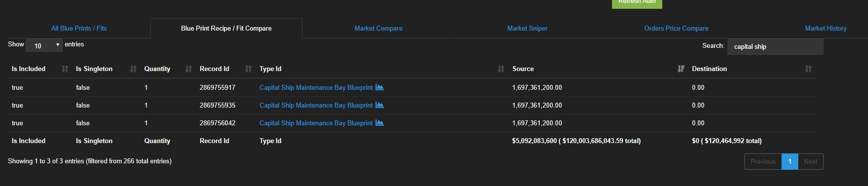The image size is (868, 186).
Task: Sort by Type Id column arrows
Action: (x=501, y=69)
